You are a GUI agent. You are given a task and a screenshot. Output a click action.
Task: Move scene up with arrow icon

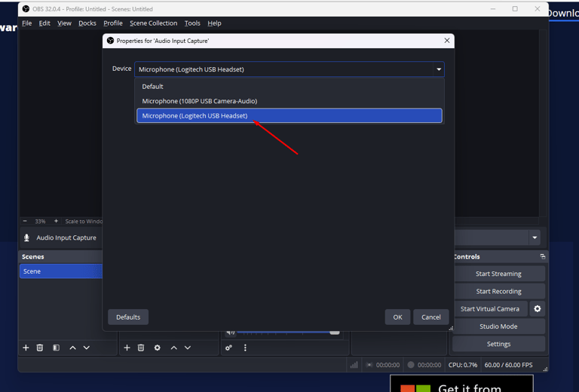tap(72, 348)
